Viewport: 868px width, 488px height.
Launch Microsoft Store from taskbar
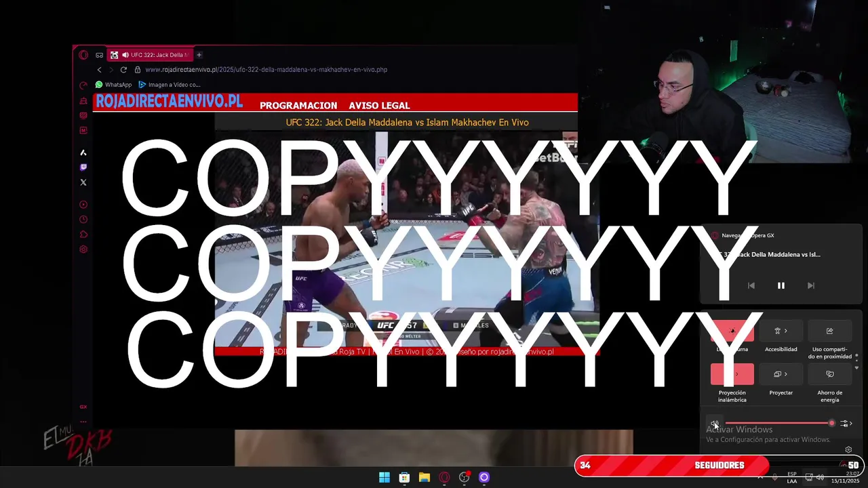coord(404,477)
